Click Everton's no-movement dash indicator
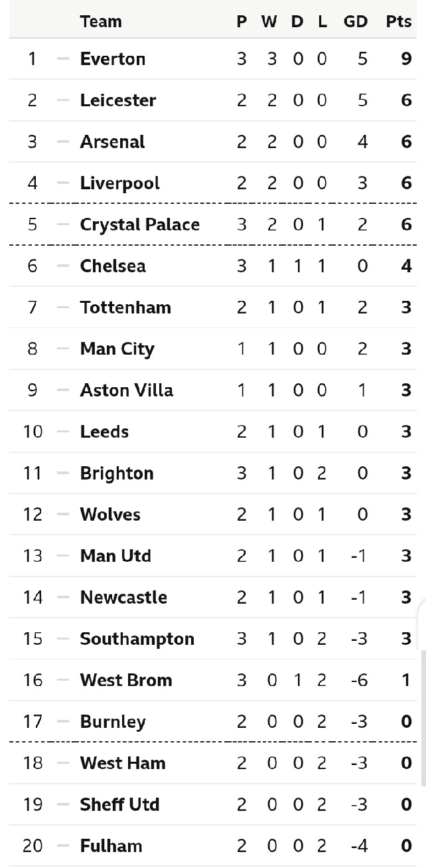 63,59
